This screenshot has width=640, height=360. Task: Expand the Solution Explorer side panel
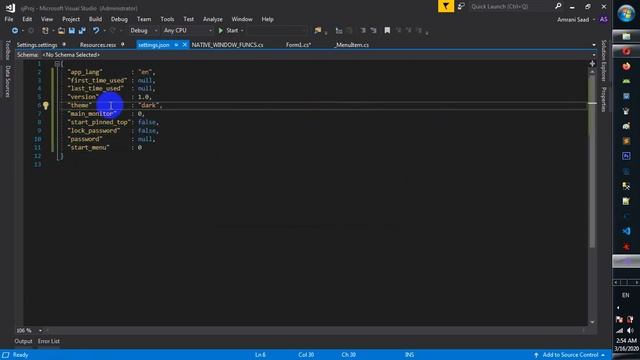point(604,60)
